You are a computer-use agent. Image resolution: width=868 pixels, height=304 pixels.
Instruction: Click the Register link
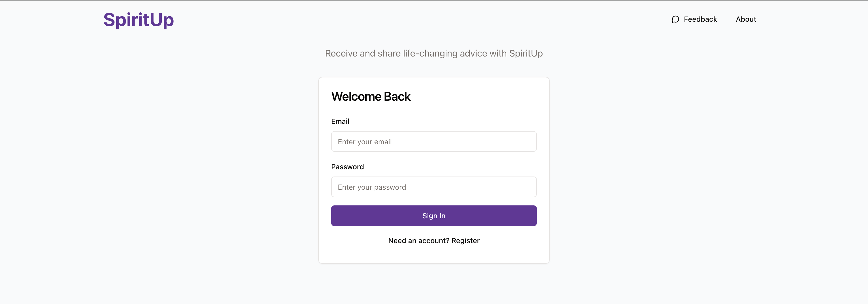click(x=465, y=241)
